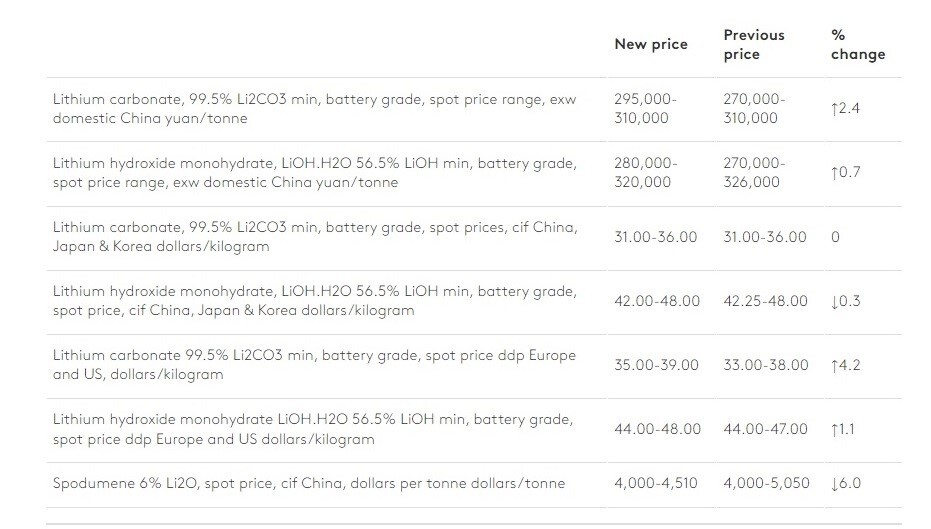The width and height of the screenshot is (931, 529).
Task: Select the New price column header
Action: pos(651,45)
